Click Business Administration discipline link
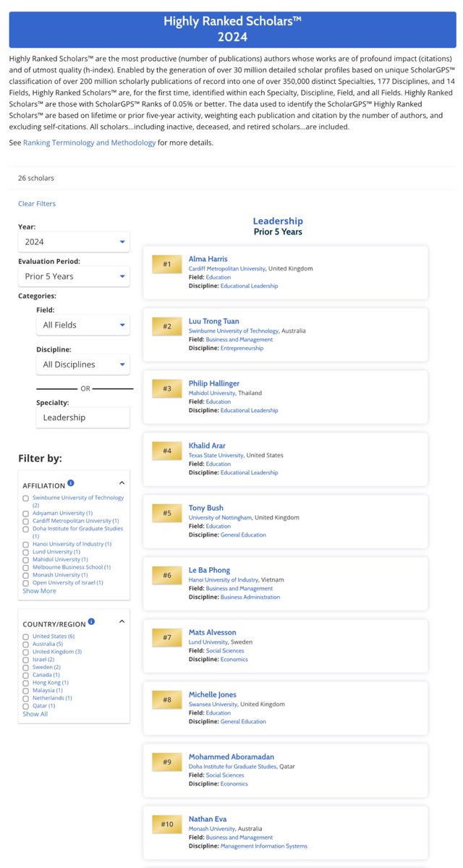The height and width of the screenshot is (868, 463). coord(250,597)
